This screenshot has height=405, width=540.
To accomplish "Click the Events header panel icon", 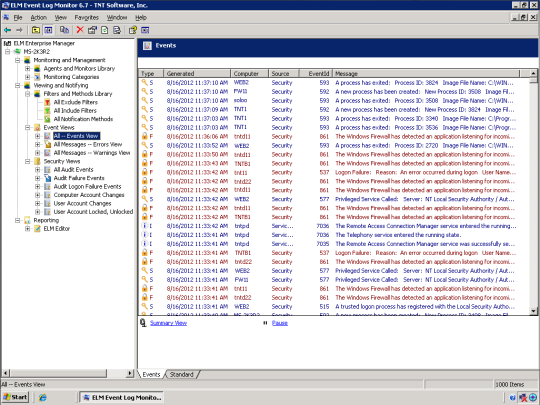I will tap(147, 46).
